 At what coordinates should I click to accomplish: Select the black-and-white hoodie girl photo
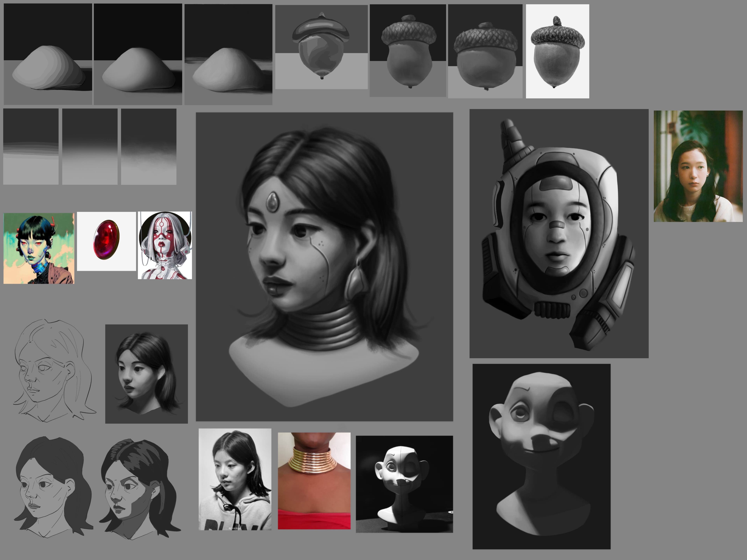235,479
